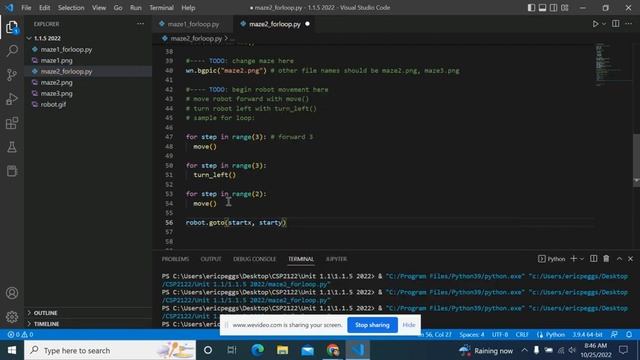Change encoding via UTF-8 status item
Image resolution: width=640 pixels, height=360 pixels.
[500, 335]
